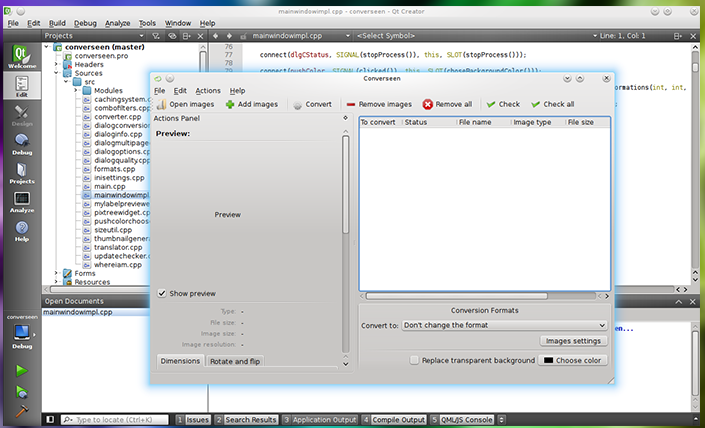Open Qt Creator Tools menu
Screen dimensions: 705x428
(147, 23)
